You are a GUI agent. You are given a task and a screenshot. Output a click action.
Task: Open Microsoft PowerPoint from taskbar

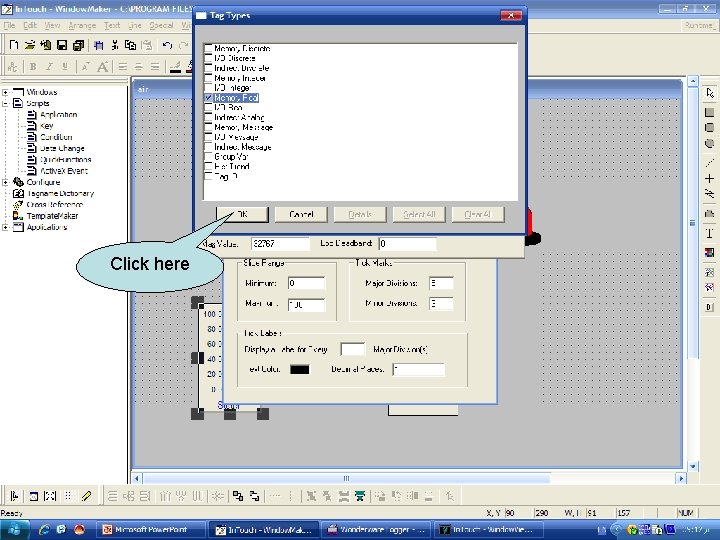click(x=150, y=530)
